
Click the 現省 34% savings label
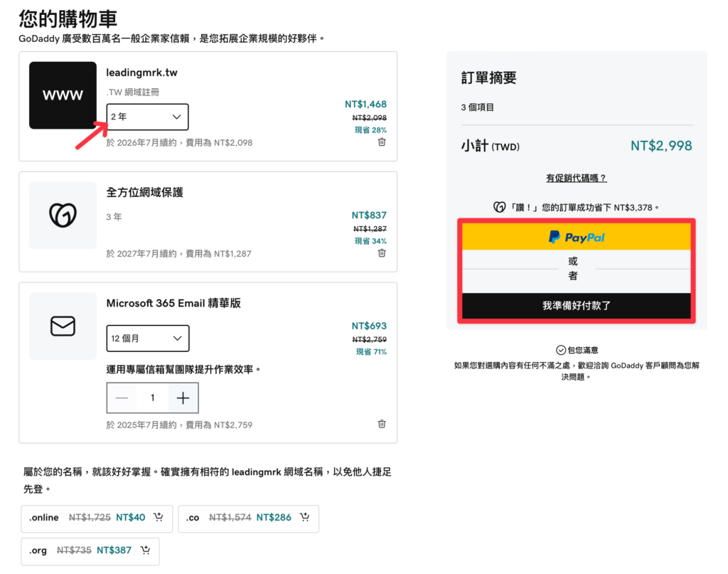click(370, 241)
